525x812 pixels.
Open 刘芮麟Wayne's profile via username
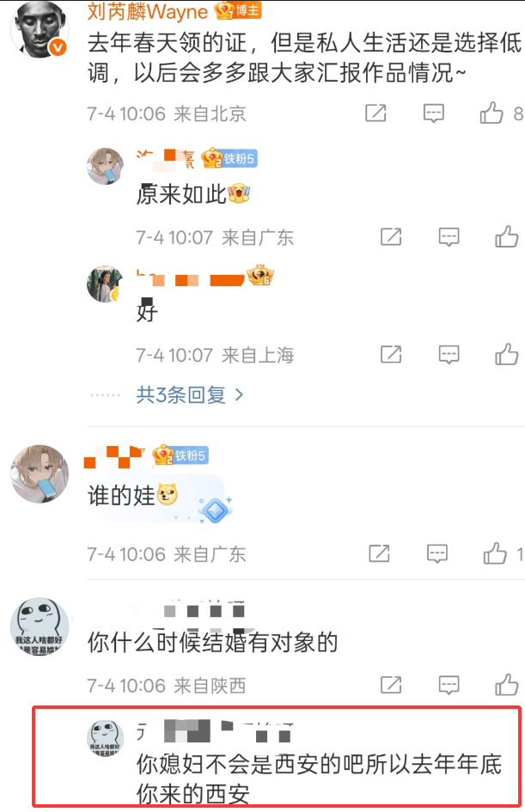click(x=148, y=11)
